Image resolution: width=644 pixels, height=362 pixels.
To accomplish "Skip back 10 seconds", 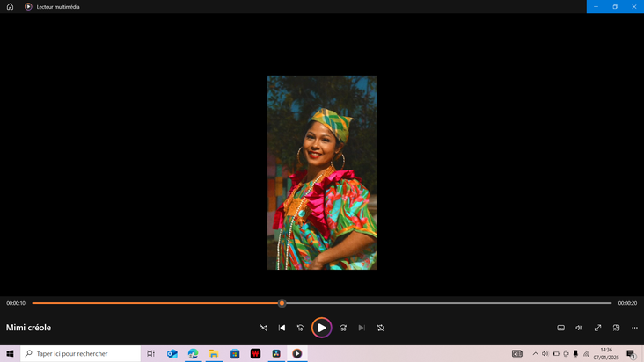I will (x=300, y=328).
